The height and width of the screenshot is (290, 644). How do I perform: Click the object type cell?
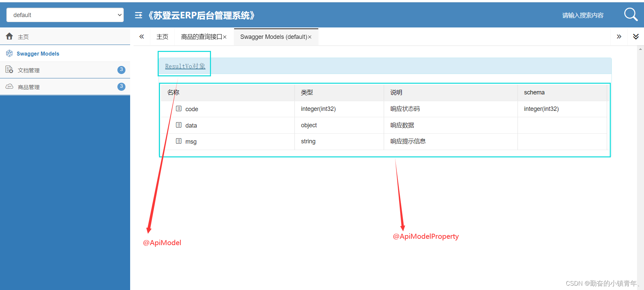tap(309, 125)
